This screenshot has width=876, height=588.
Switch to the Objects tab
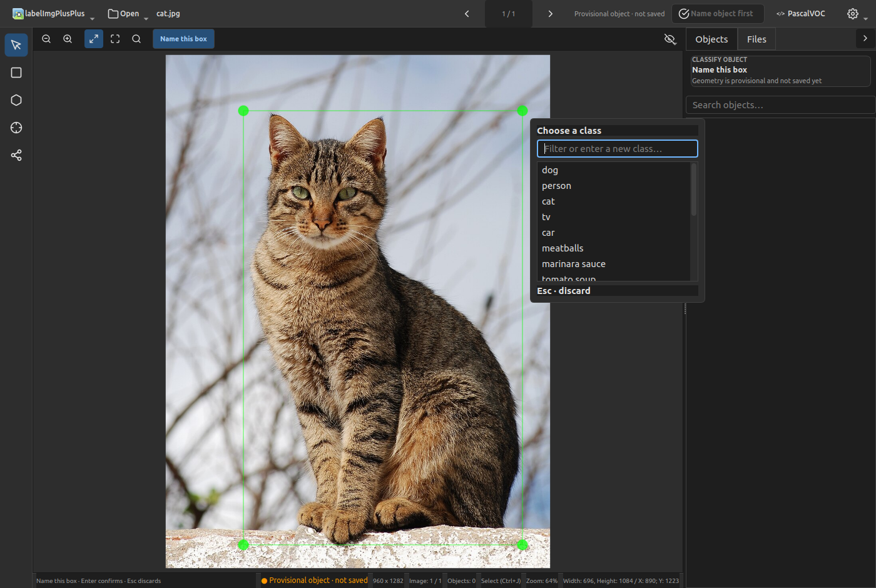pos(711,39)
